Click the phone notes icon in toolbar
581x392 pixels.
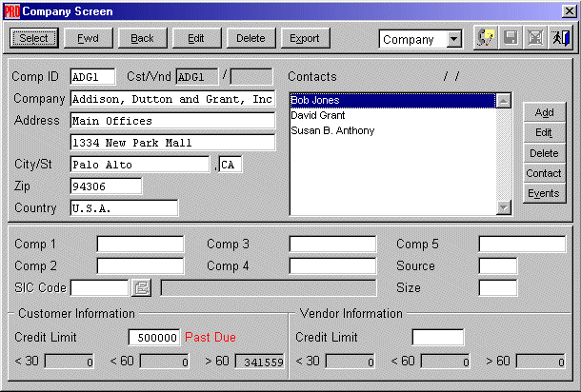click(485, 38)
